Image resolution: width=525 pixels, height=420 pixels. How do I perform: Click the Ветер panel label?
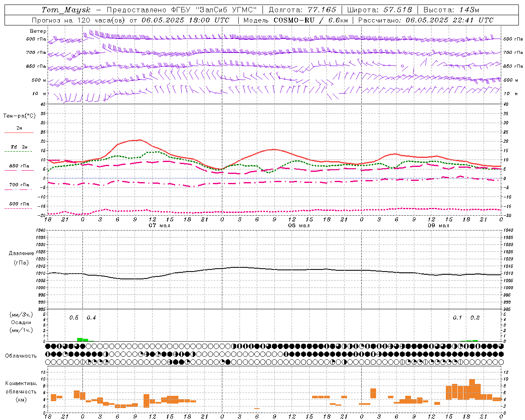coord(38,31)
